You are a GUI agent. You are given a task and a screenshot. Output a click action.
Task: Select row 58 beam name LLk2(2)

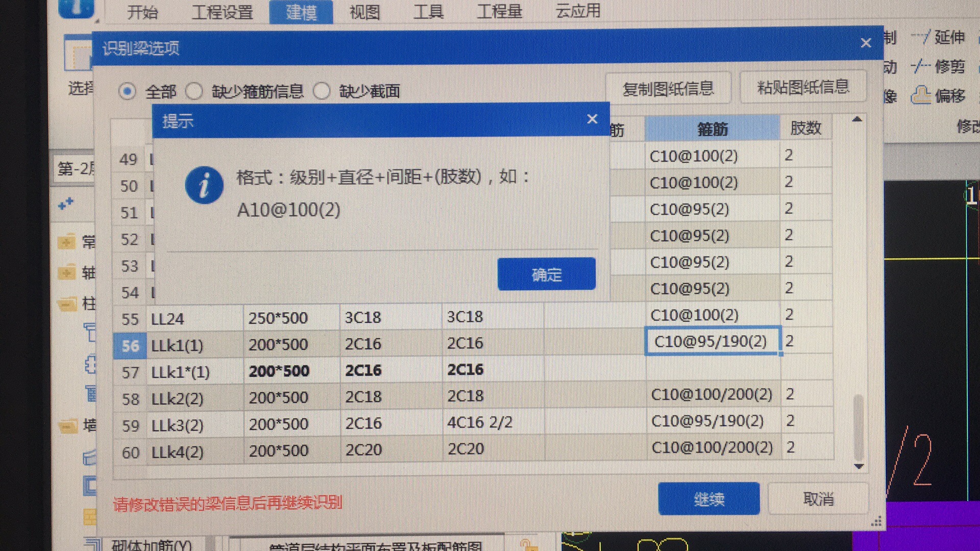pos(194,398)
